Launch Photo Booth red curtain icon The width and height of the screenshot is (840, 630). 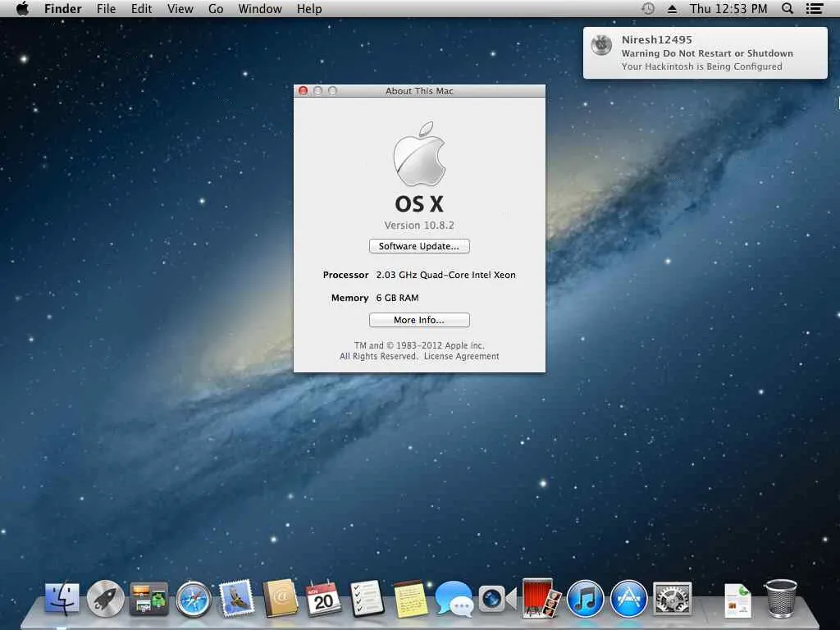point(541,598)
